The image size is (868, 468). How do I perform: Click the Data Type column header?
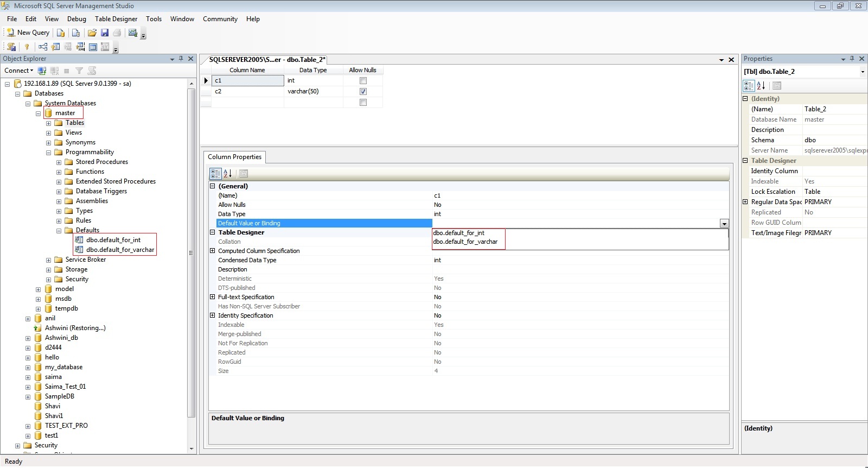click(x=313, y=70)
